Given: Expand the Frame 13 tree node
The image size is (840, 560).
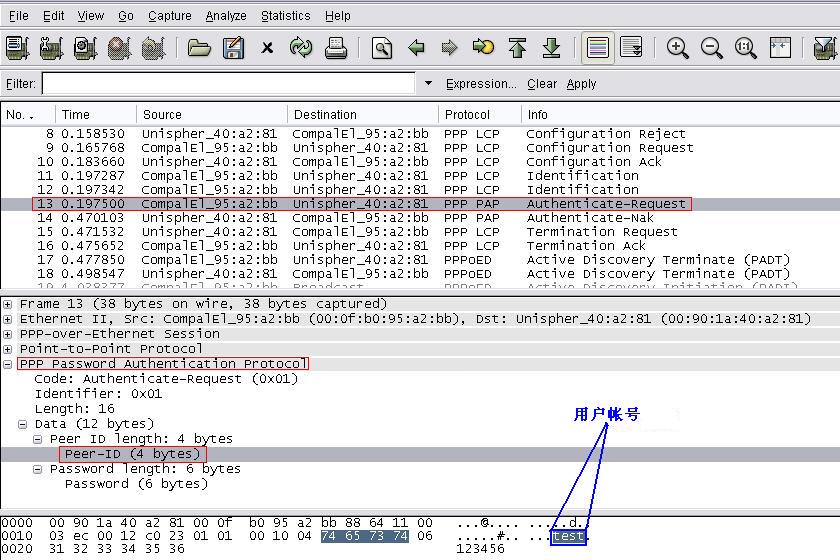Looking at the screenshot, I should click(x=8, y=304).
